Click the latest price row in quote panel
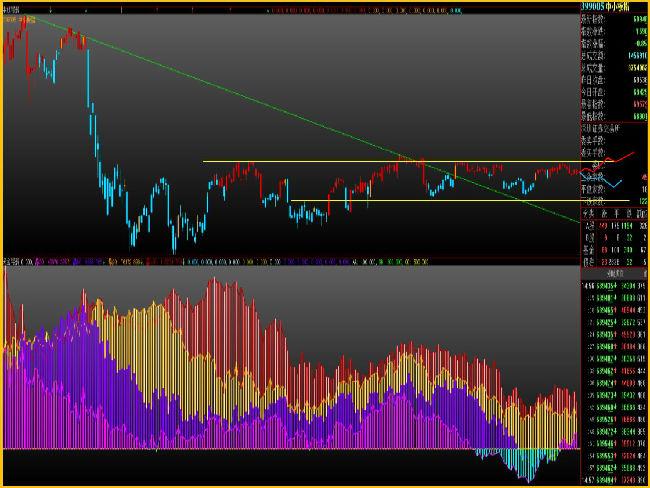The image size is (650, 488). [x=613, y=18]
